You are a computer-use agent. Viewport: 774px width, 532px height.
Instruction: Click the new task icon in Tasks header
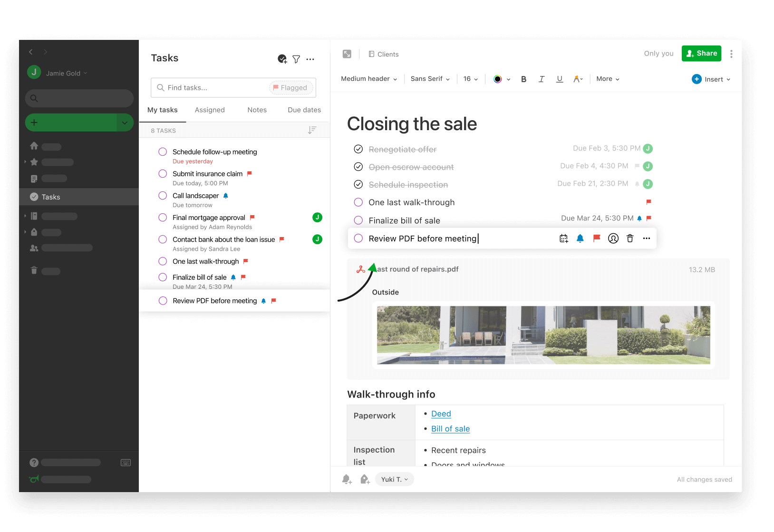(282, 59)
